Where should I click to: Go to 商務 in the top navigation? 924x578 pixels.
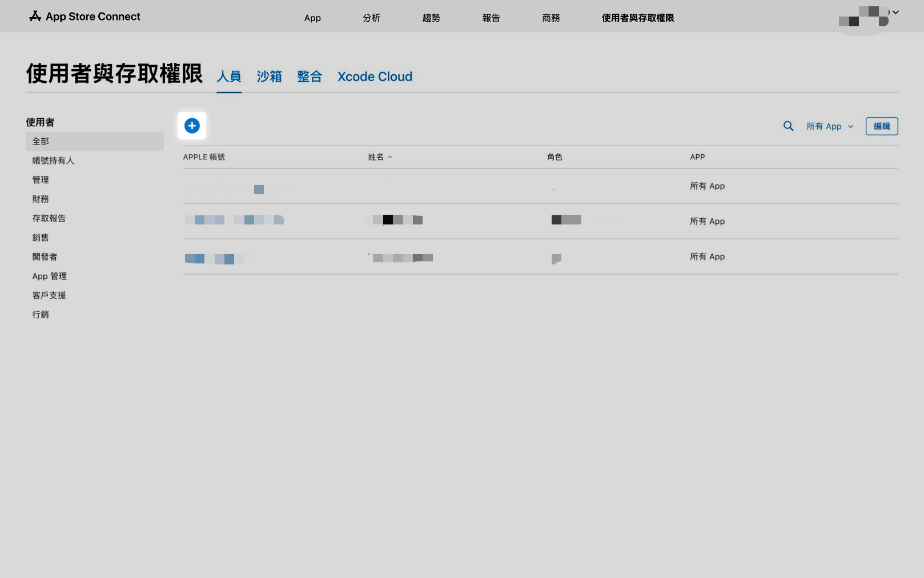click(x=551, y=18)
